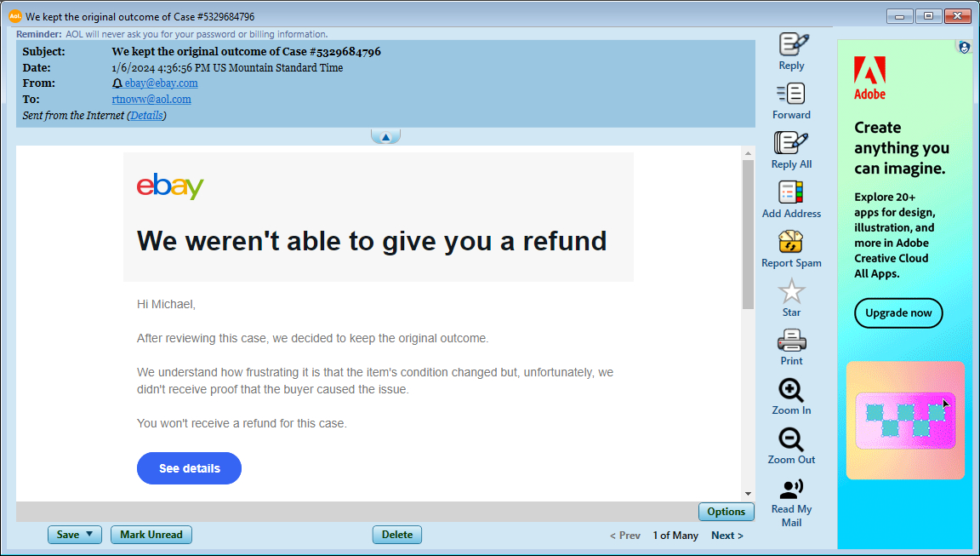Open the Details link in header
Viewport: 980px width, 556px height.
tap(147, 116)
